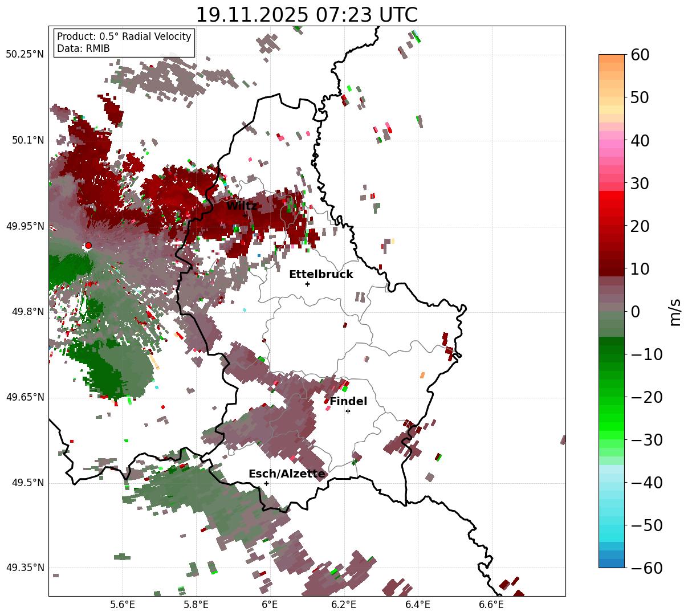Click the Findel station cross marker
The image size is (688, 616).
pyautogui.click(x=348, y=411)
